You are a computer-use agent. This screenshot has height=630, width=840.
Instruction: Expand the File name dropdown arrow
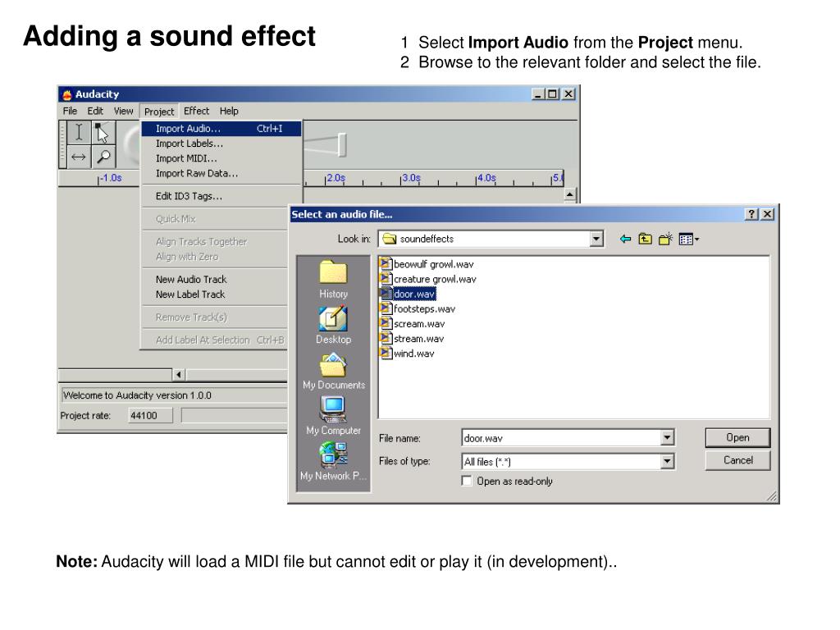pyautogui.click(x=667, y=438)
